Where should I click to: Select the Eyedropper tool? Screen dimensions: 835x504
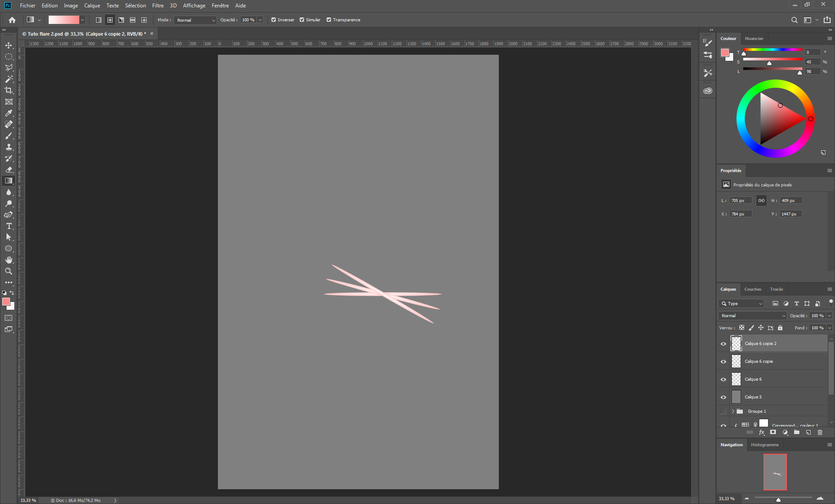tap(9, 113)
